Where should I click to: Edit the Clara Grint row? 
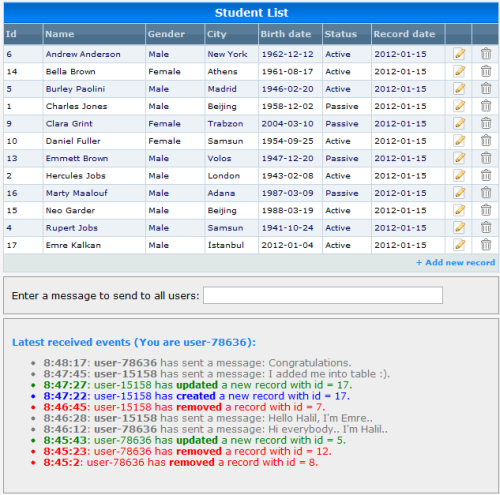click(x=459, y=123)
